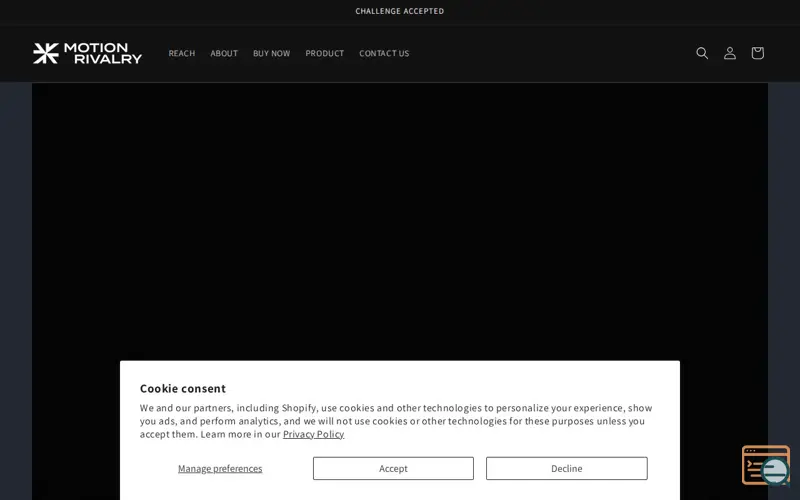800x500 pixels.
Task: Accept cookies in the consent banner
Action: (x=393, y=468)
